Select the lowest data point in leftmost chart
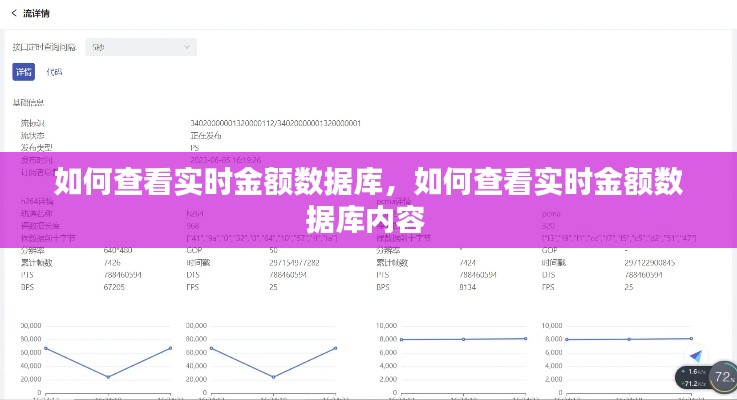The height and width of the screenshot is (400, 737). tap(108, 377)
